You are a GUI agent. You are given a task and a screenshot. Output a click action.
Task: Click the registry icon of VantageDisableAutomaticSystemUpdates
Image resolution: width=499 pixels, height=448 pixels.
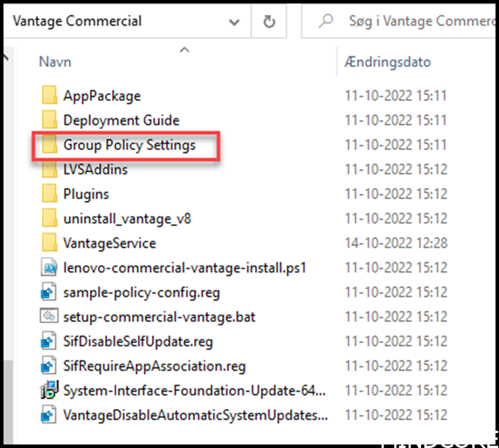click(49, 414)
